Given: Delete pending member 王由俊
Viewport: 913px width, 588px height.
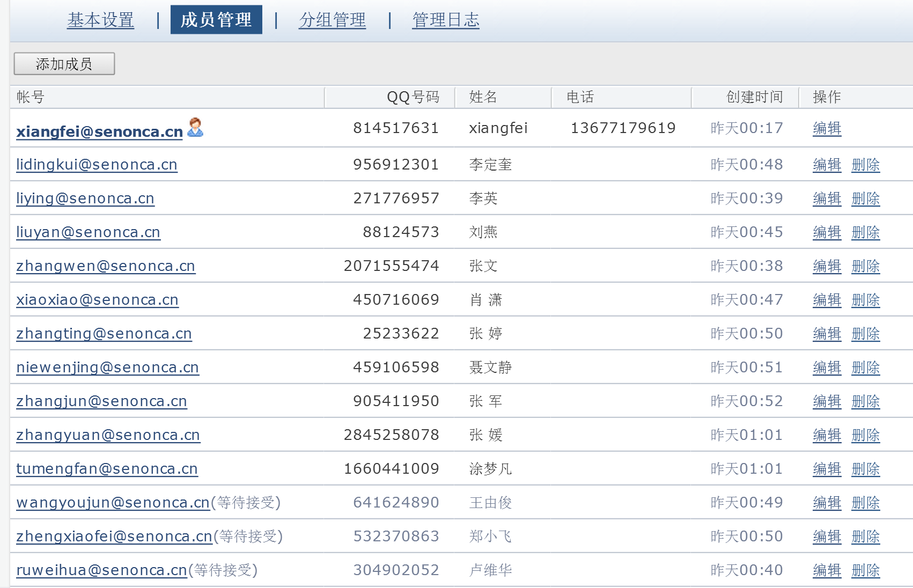Looking at the screenshot, I should tap(866, 503).
